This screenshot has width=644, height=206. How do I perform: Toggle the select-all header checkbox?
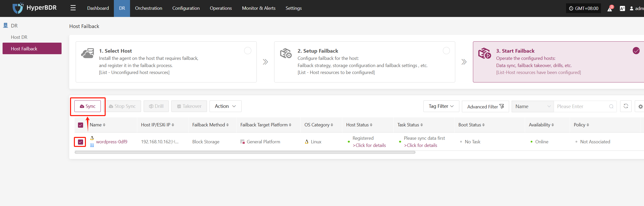click(81, 125)
